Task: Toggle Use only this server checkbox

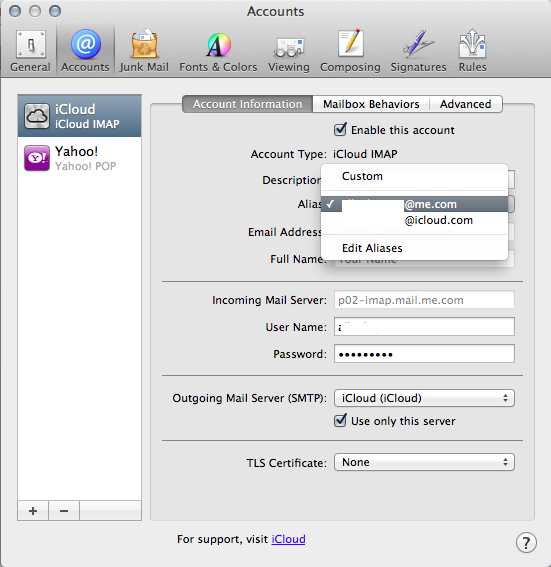Action: click(340, 421)
